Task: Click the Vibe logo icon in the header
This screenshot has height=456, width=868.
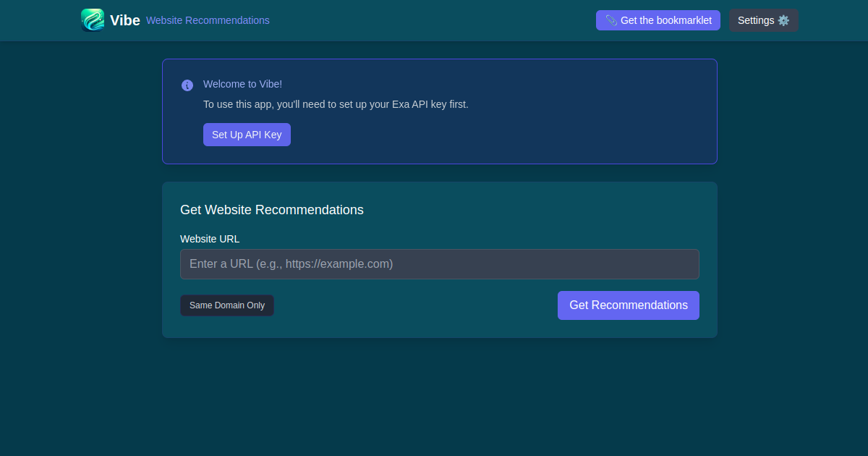Action: (92, 20)
